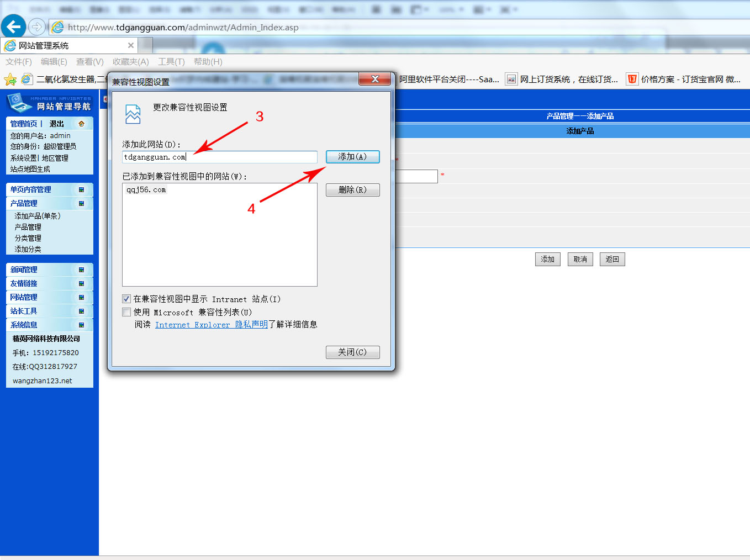Toggle 在兼容性视图中显示 Intranet 站点 checkbox
750x560 pixels.
pos(126,299)
